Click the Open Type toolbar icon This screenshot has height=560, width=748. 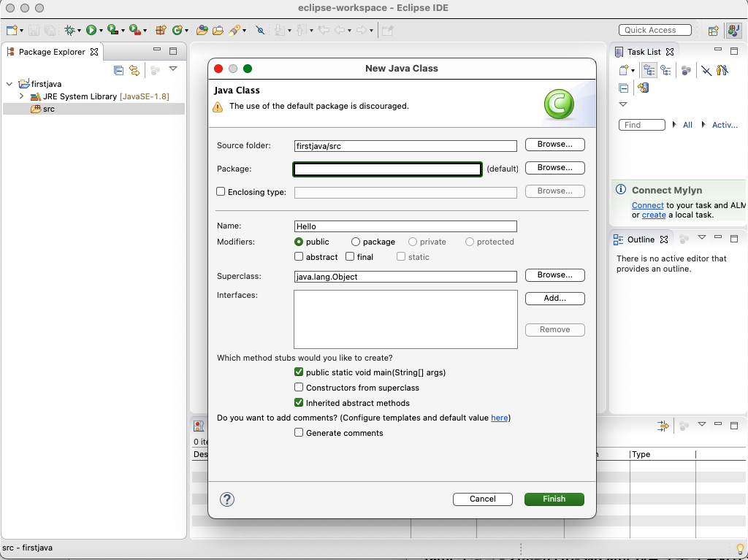pyautogui.click(x=202, y=31)
